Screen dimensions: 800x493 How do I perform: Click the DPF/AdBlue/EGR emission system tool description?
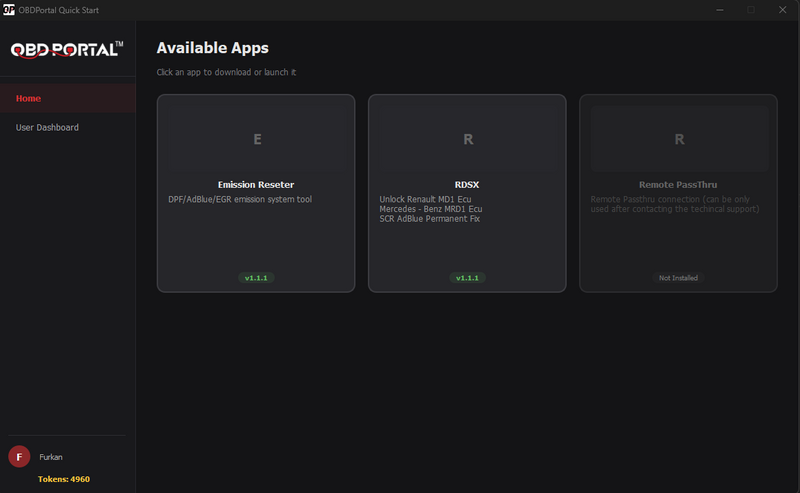[x=240, y=200]
